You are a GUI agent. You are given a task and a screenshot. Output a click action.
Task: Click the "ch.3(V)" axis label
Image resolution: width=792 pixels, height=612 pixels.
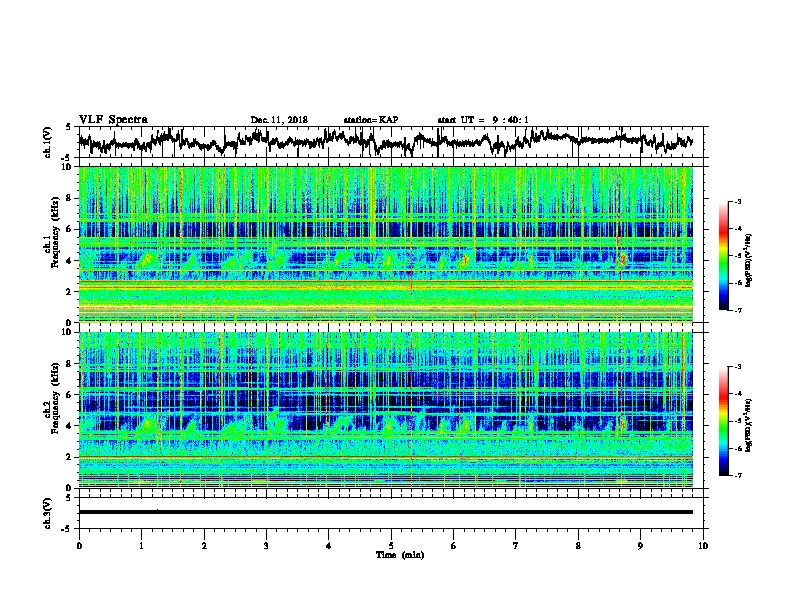tap(48, 513)
